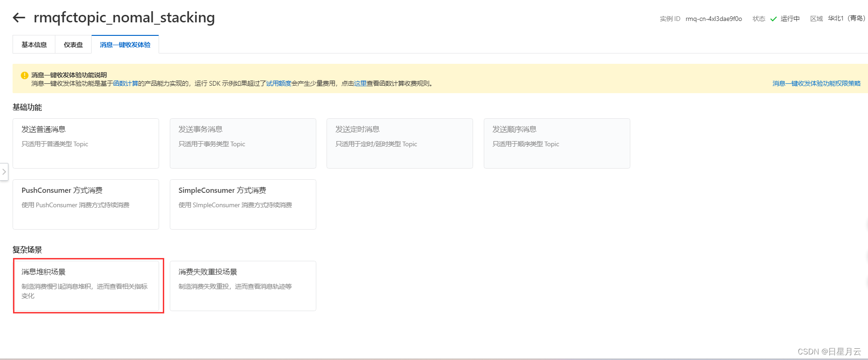Click the green running status checkmark

coord(774,19)
